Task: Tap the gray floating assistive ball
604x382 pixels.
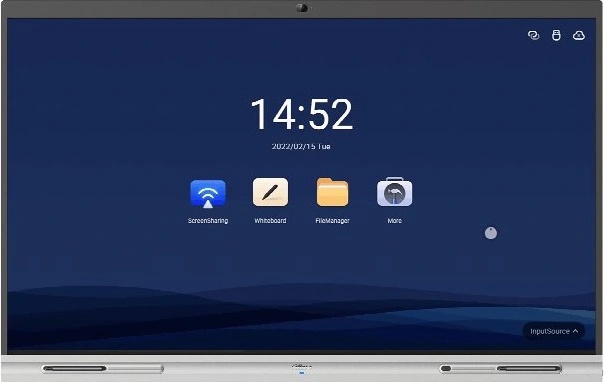Action: pos(491,233)
